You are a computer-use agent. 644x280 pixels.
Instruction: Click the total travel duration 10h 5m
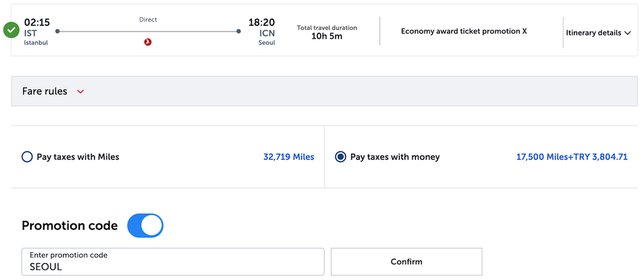[327, 36]
